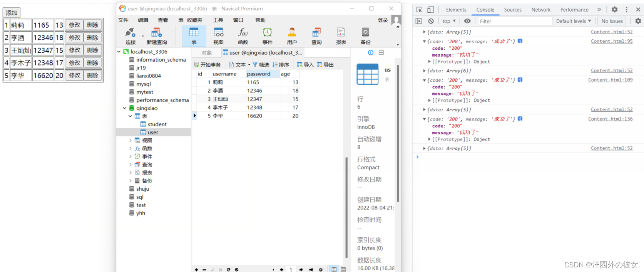
Task: Switch to the 对象 objects tab in Navicat
Action: tap(207, 53)
